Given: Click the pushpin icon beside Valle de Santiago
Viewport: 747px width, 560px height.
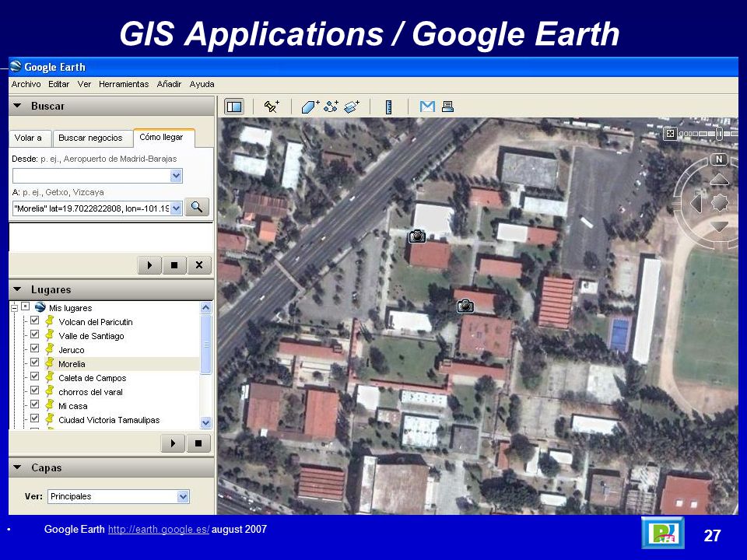Looking at the screenshot, I should (x=49, y=335).
